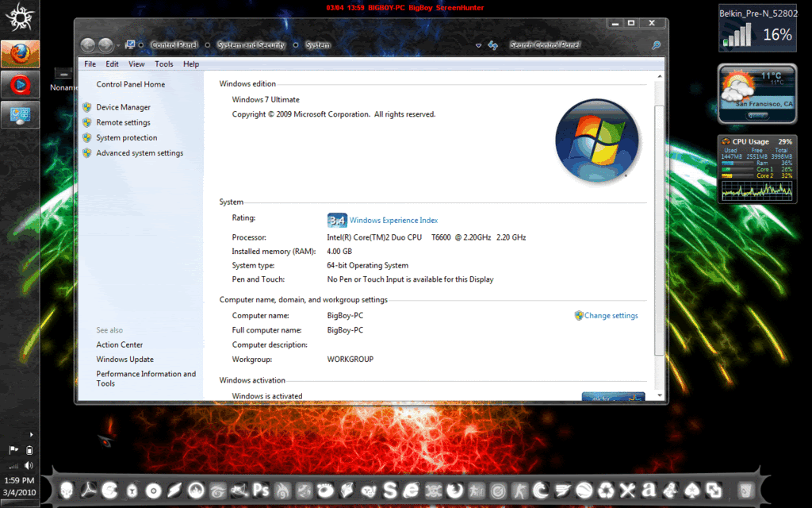Open the recent pages dropdown arrow
812x508 pixels.
(x=118, y=45)
